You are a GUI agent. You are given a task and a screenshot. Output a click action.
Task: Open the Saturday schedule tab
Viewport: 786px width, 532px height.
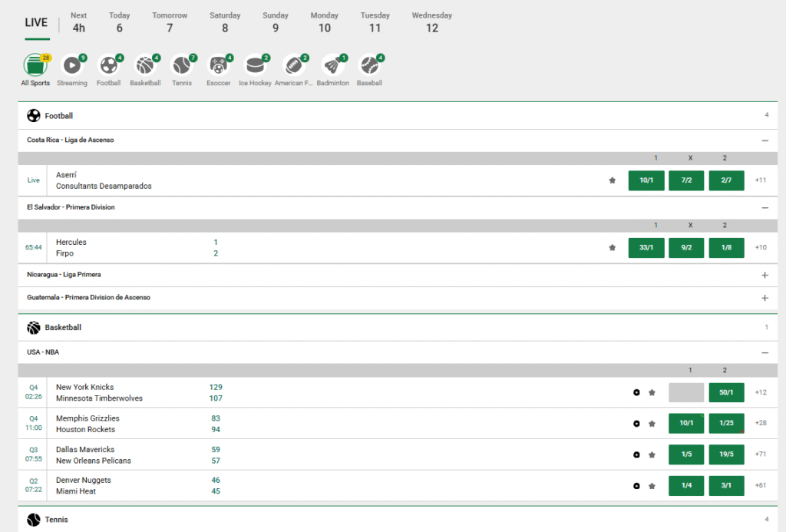[225, 22]
